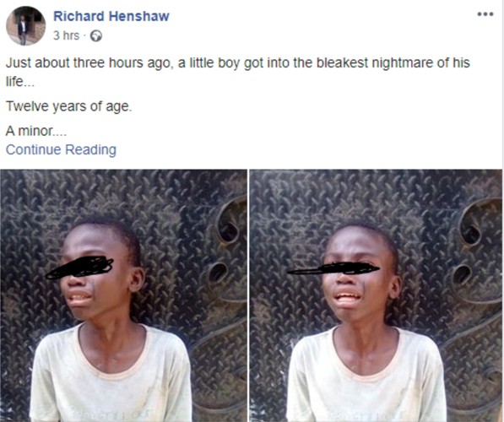Click the white t-shirt in the left photo
Screen dimensions: 504x422
click(x=111, y=373)
